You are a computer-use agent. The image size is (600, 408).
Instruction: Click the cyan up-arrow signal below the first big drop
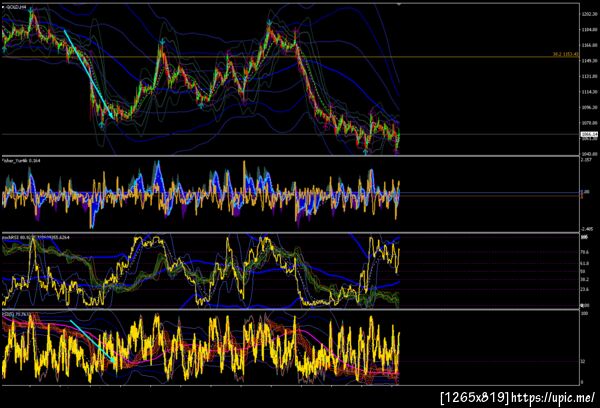[101, 124]
